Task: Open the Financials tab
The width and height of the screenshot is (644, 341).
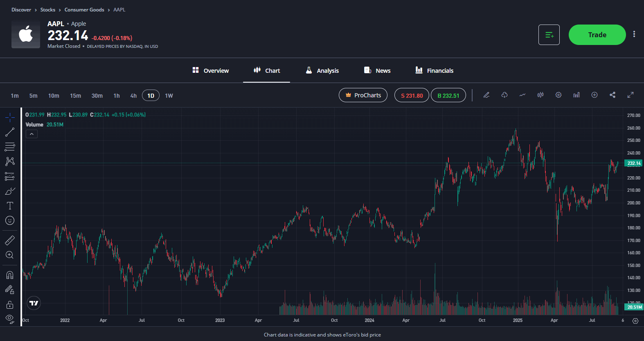Action: tap(434, 70)
